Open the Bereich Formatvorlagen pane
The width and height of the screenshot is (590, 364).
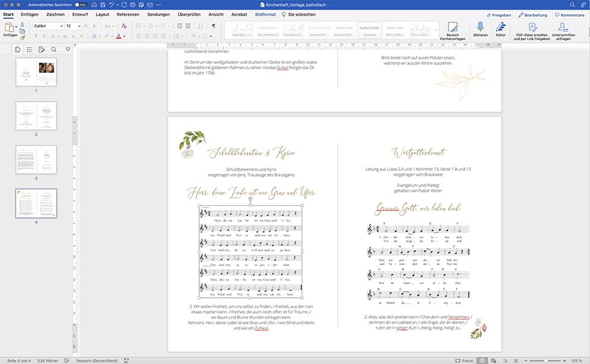tap(453, 31)
